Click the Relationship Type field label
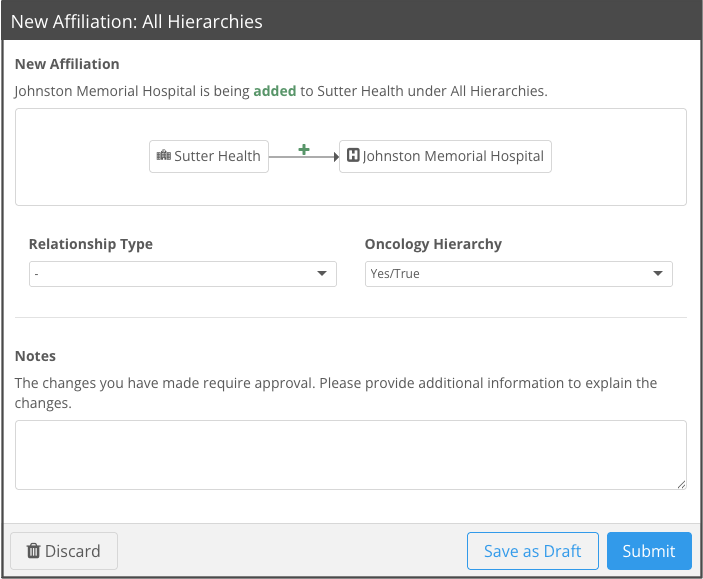Viewport: 703px width, 579px height. pyautogui.click(x=91, y=244)
